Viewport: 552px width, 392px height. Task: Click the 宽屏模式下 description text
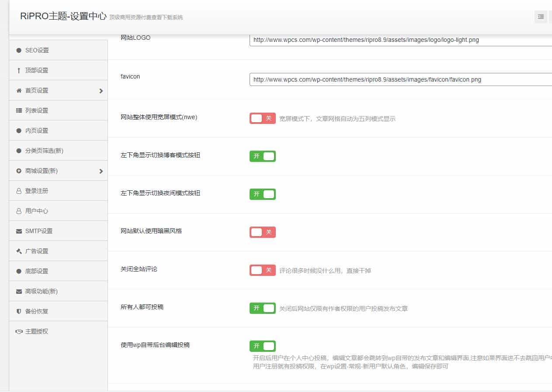tap(337, 119)
